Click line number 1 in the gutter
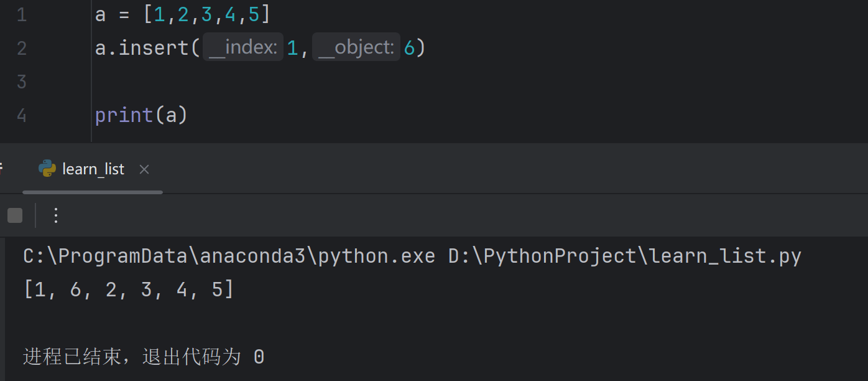The height and width of the screenshot is (381, 868). point(22,14)
